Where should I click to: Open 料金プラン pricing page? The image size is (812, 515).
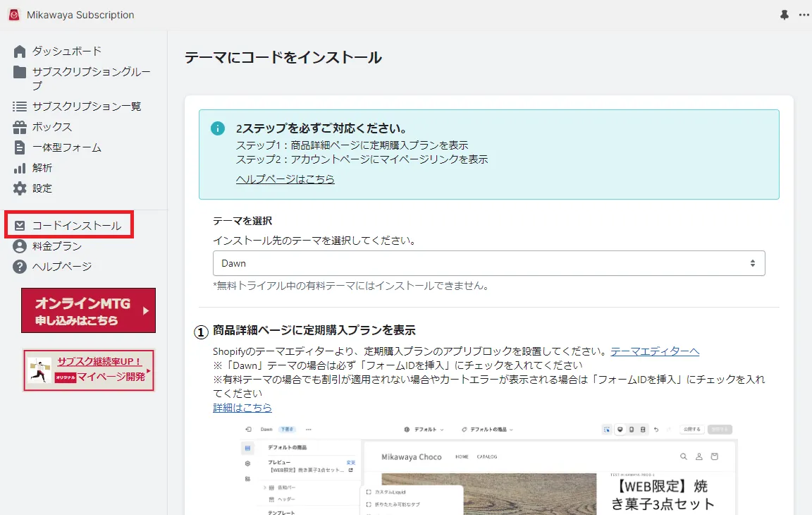coord(57,246)
